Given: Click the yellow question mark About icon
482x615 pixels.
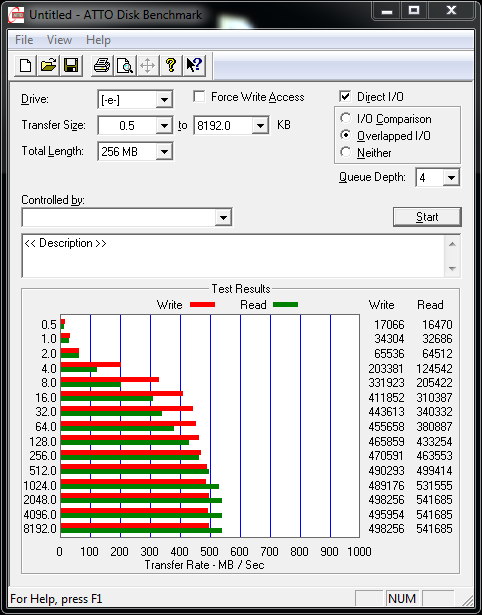Looking at the screenshot, I should tap(171, 65).
